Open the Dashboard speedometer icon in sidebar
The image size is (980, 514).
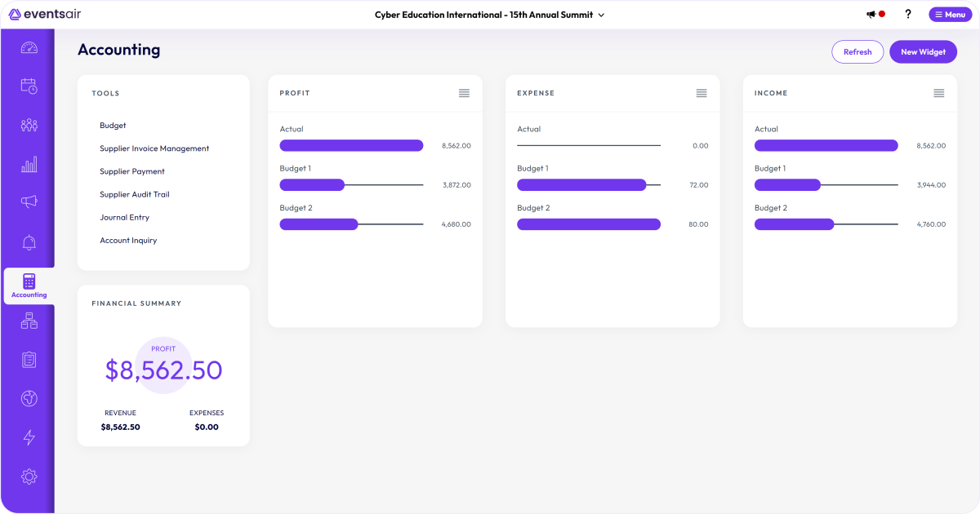pos(29,47)
